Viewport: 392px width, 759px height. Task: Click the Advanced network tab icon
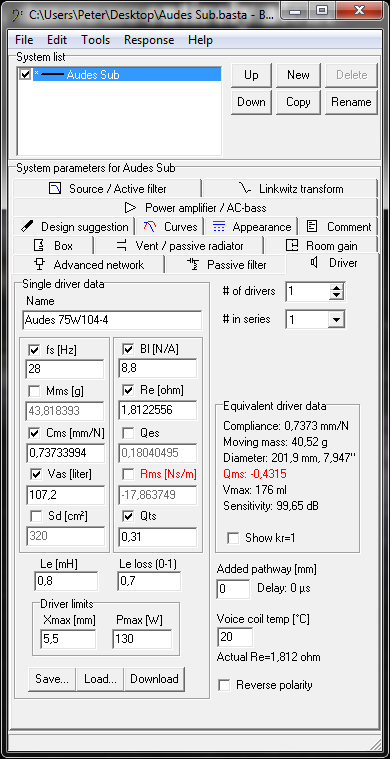tap(39, 264)
